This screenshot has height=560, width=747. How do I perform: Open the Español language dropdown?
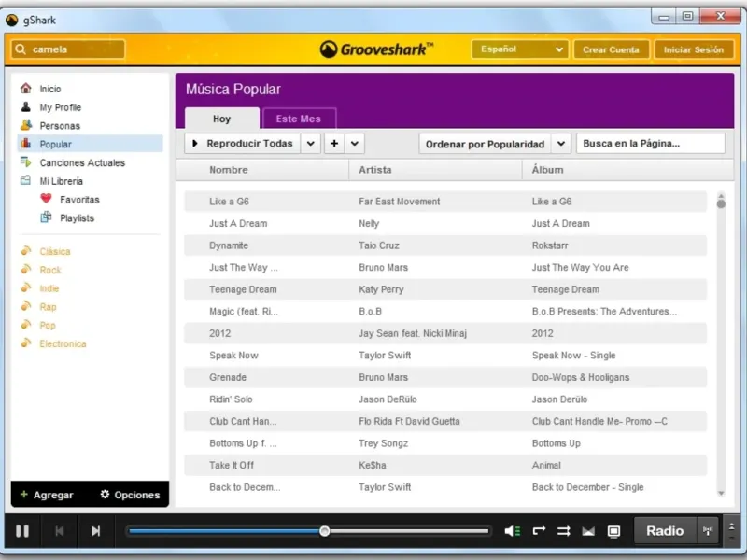[x=519, y=49]
